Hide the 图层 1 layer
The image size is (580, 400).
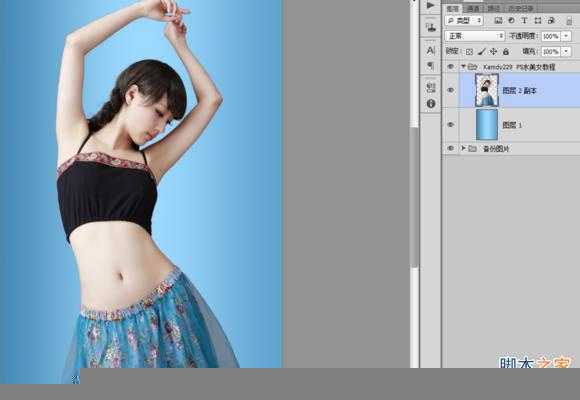coord(450,125)
